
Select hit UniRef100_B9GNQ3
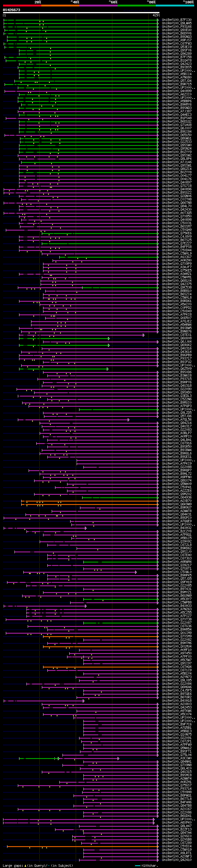coord(177,37)
